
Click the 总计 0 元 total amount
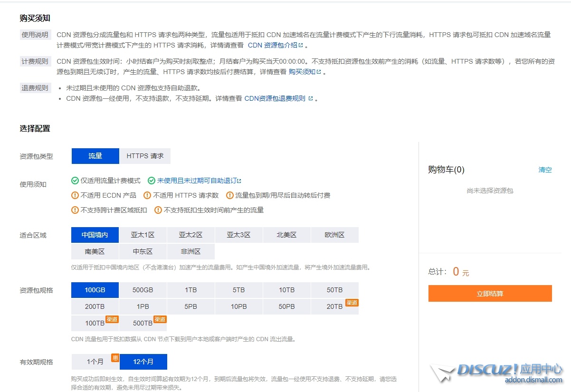(x=449, y=272)
